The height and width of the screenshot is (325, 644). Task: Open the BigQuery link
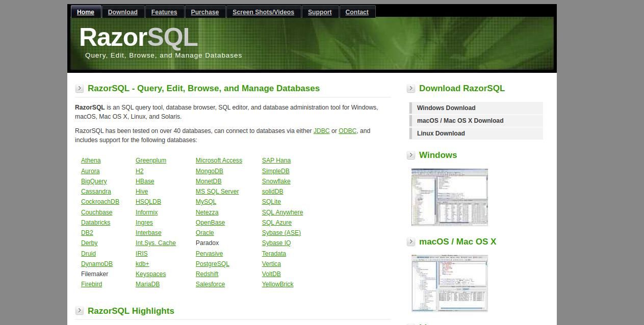point(94,181)
